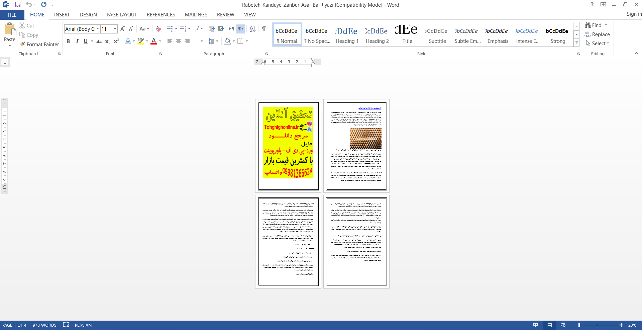Image resolution: width=644 pixels, height=330 pixels.
Task: Toggle Bold formatting
Action: (x=68, y=41)
